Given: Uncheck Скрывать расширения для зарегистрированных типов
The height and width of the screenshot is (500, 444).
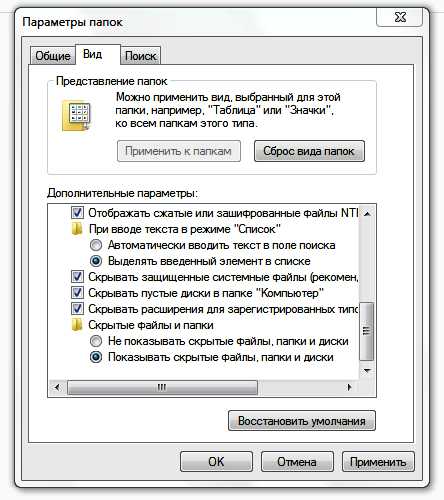Looking at the screenshot, I should 77,309.
